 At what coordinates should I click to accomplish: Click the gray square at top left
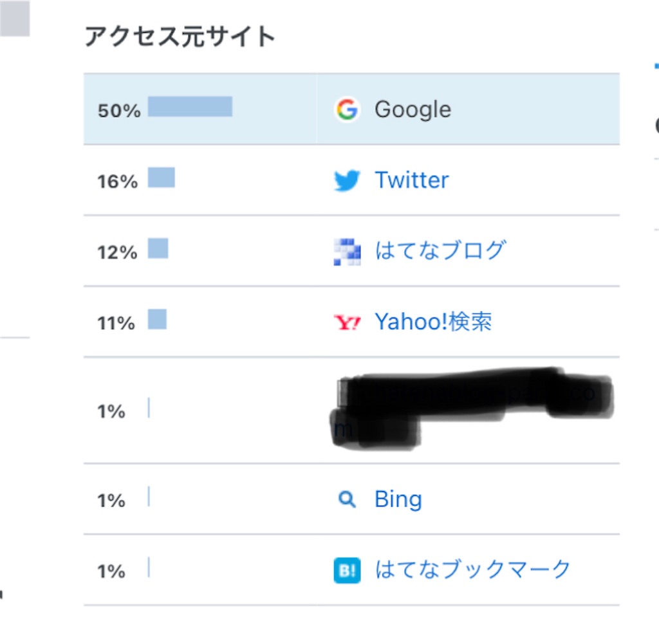click(x=15, y=18)
